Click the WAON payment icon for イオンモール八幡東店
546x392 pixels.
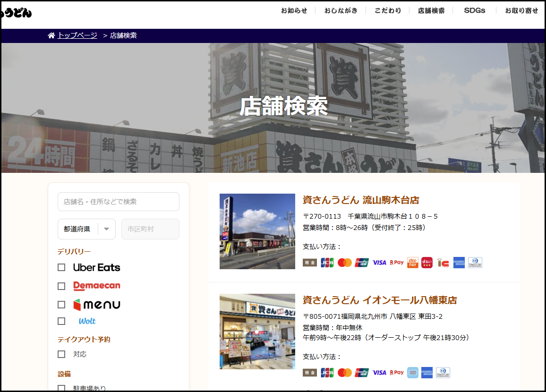click(413, 373)
